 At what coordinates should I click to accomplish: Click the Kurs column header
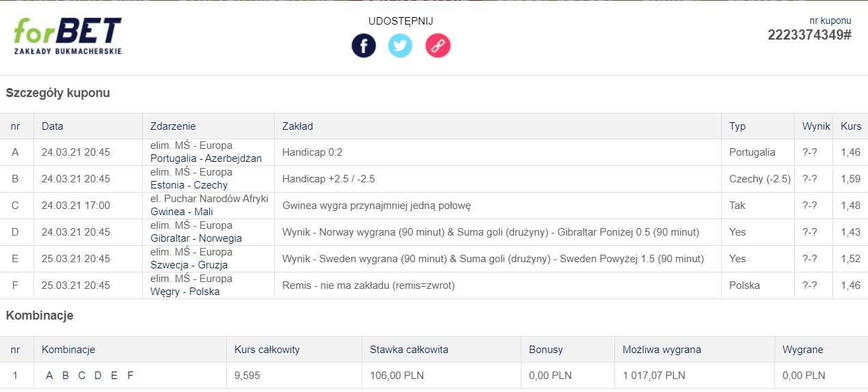coord(851,126)
